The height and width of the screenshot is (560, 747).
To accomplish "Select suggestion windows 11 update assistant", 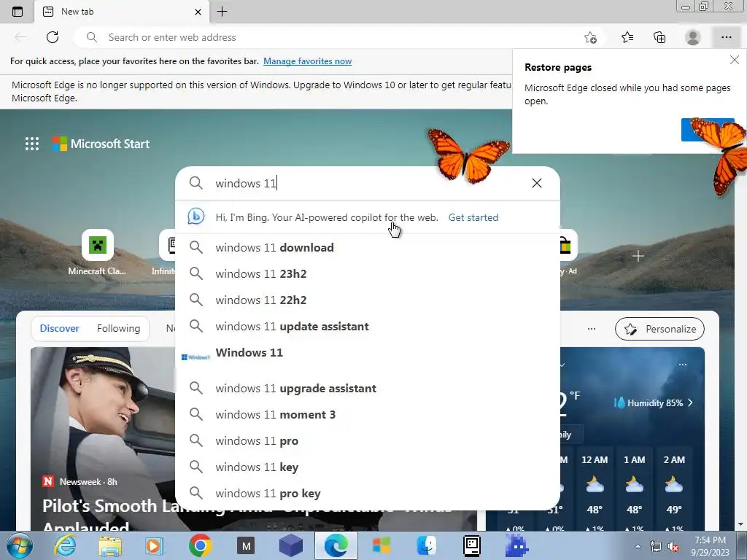I will [368, 326].
